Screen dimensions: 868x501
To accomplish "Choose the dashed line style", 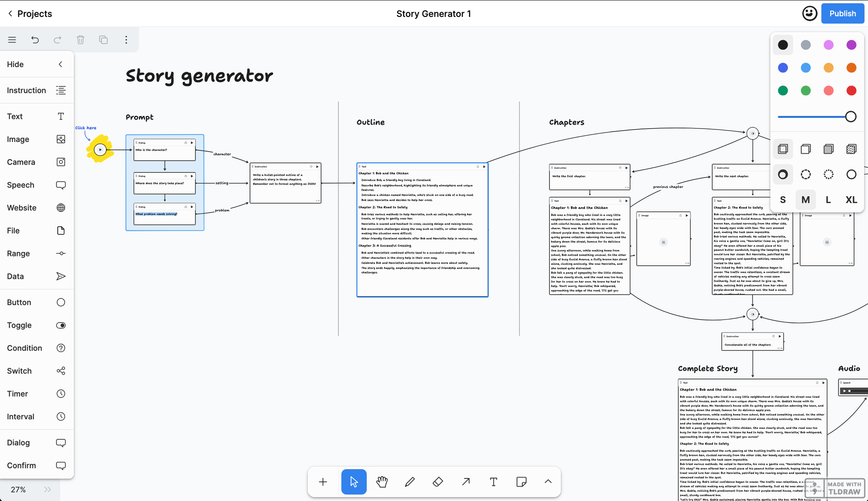I will (806, 175).
